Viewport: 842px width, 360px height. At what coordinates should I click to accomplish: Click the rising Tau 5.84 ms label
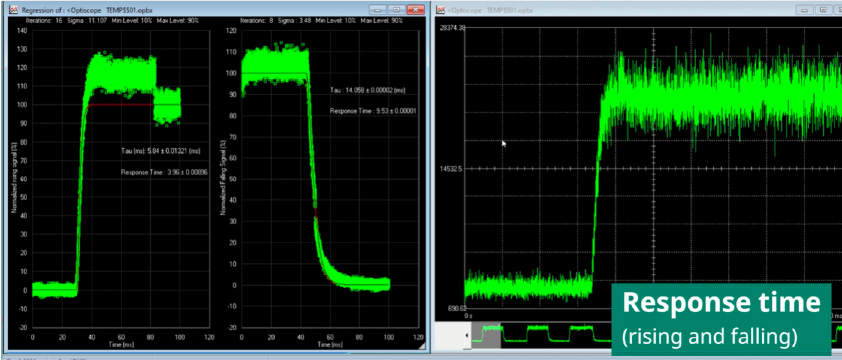[162, 152]
